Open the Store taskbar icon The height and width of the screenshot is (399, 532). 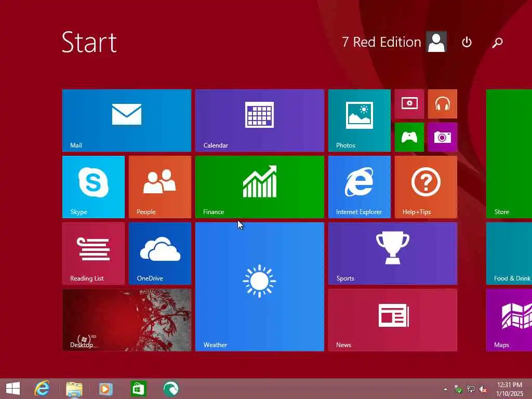(138, 389)
